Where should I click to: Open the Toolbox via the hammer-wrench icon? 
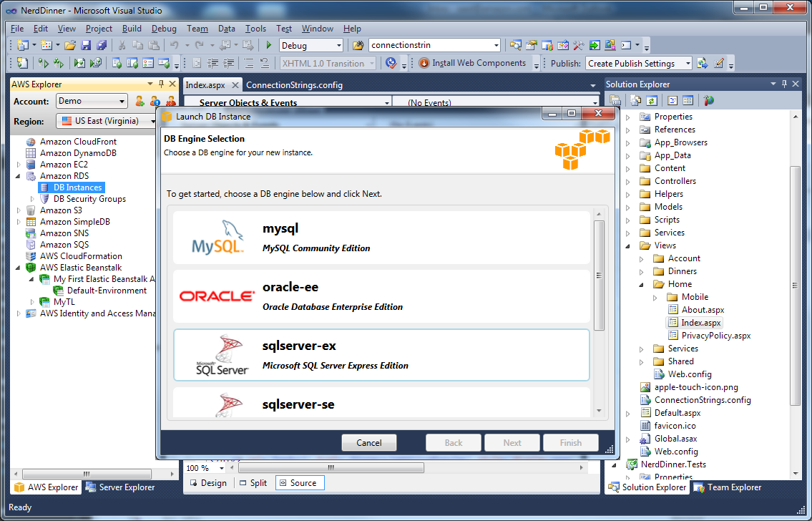tap(579, 45)
